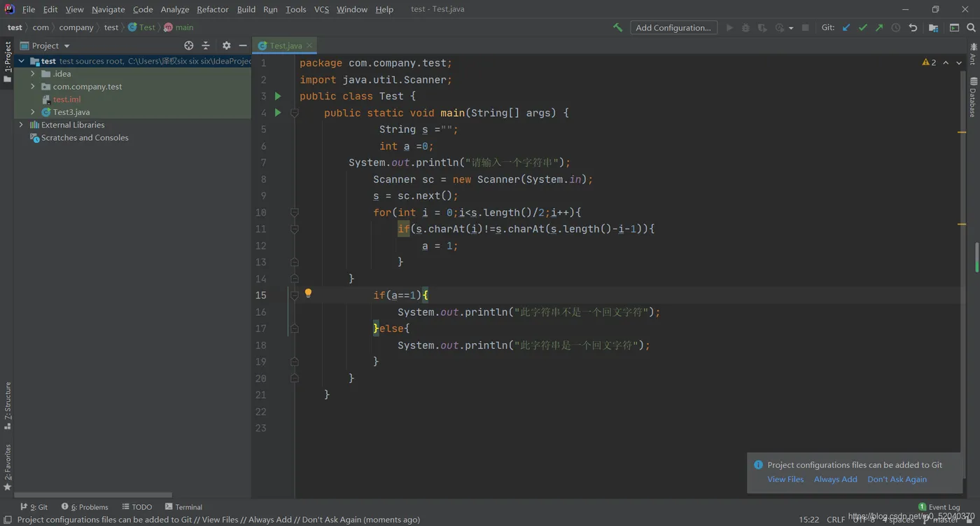Click Collapse All icon in Project panel
Viewport: 980px width, 526px height.
pos(206,46)
